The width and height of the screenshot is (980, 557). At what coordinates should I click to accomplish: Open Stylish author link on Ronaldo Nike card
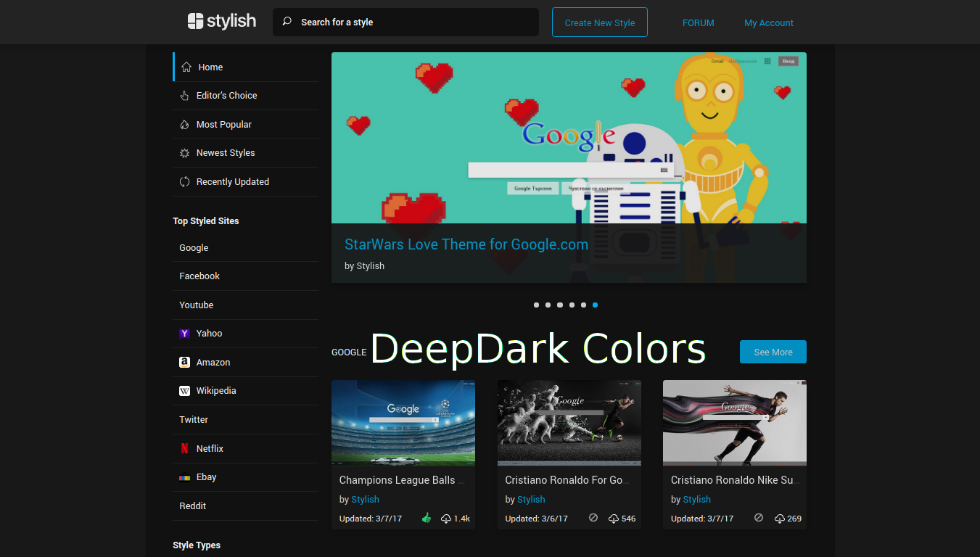[696, 500]
